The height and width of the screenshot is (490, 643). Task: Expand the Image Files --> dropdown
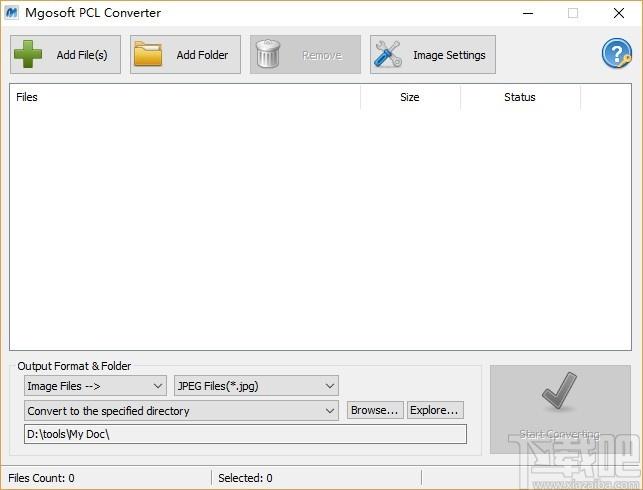coord(95,386)
